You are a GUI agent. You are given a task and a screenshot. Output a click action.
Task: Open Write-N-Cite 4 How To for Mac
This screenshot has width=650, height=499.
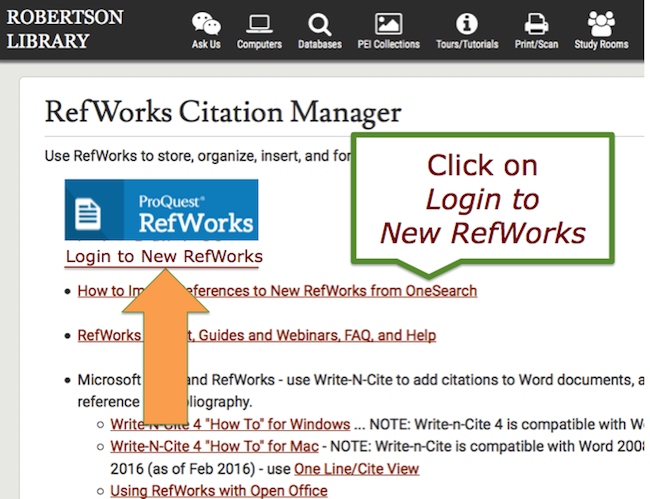(214, 446)
